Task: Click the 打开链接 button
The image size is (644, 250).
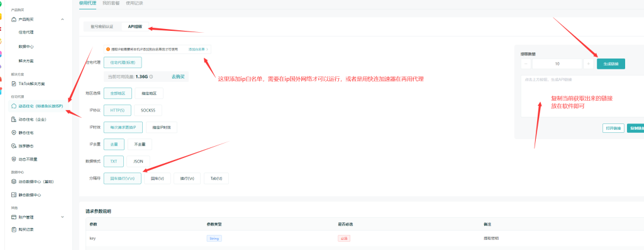Action: (613, 128)
